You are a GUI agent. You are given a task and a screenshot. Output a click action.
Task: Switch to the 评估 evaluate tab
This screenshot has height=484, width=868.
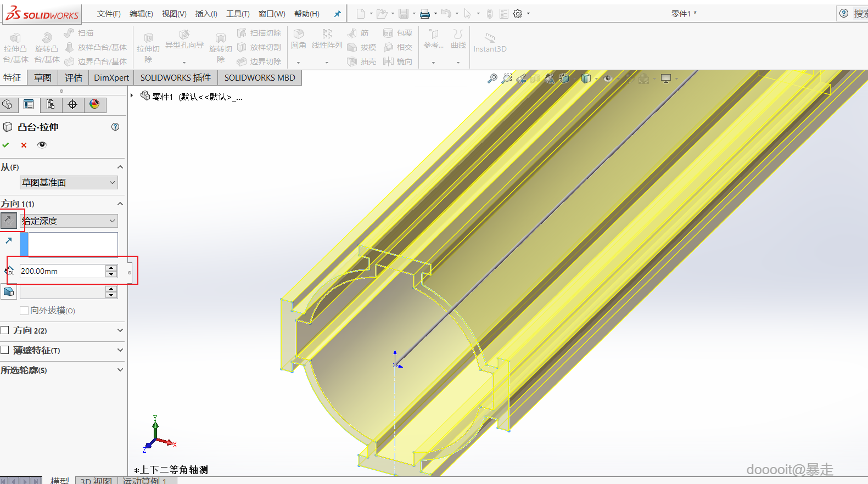pyautogui.click(x=73, y=77)
